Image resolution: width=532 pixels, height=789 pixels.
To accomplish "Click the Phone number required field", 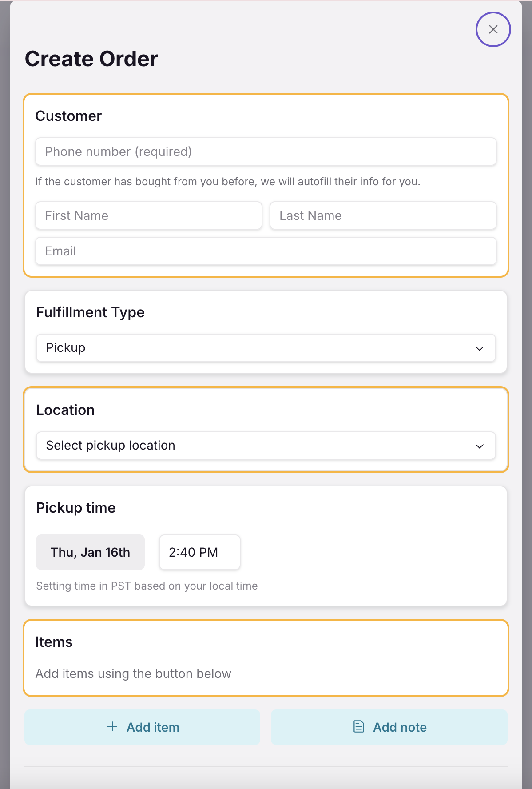I will 266,151.
